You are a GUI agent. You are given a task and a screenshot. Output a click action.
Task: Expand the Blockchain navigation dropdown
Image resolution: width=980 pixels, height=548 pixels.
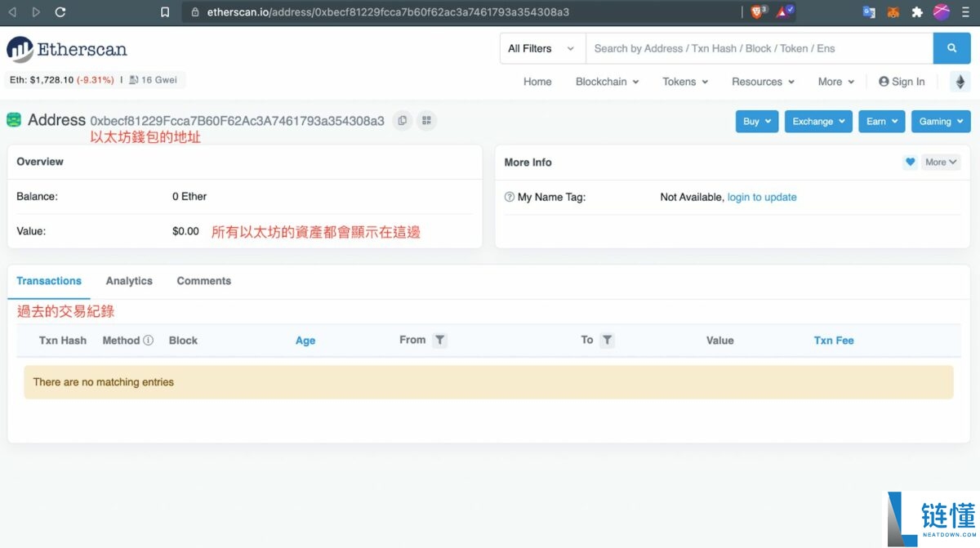[x=607, y=82]
